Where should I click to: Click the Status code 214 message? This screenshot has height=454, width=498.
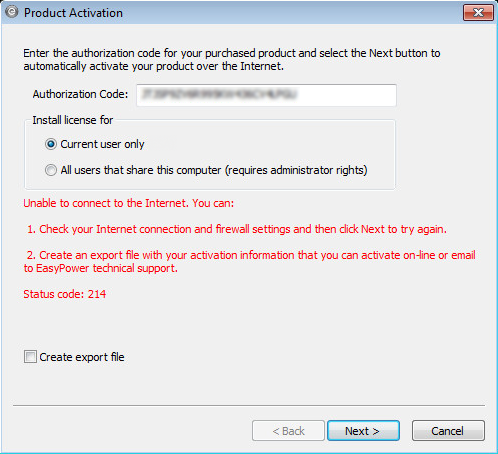(65, 294)
